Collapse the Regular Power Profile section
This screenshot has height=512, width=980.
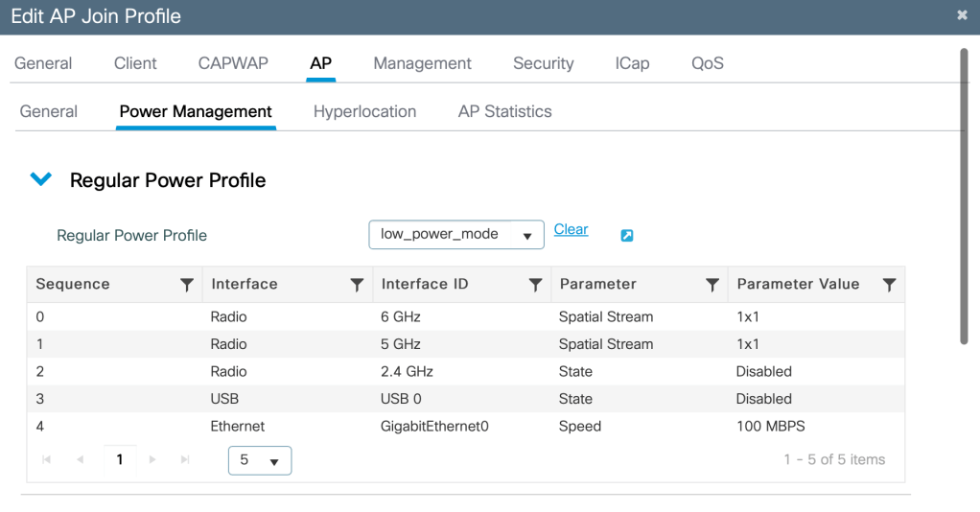click(41, 179)
